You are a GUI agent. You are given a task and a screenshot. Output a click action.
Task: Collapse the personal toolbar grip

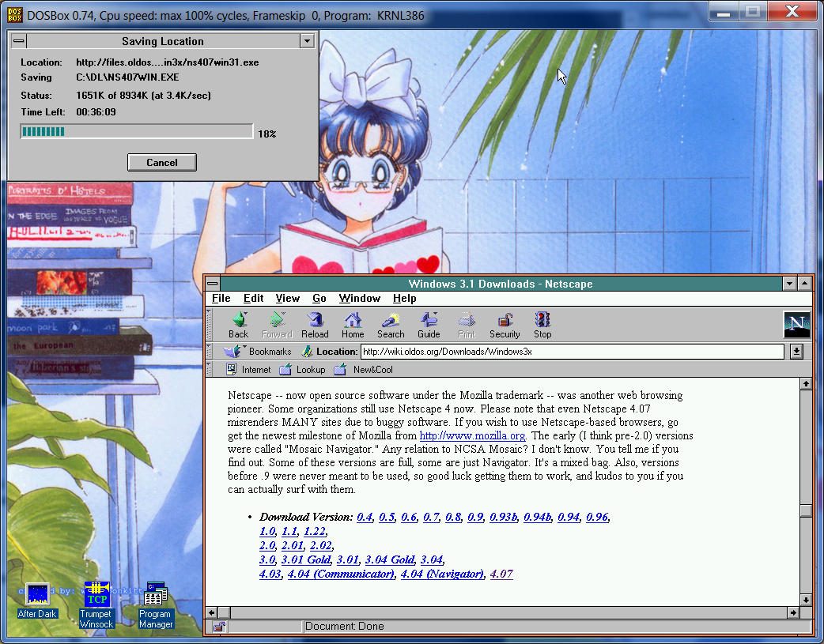(209, 369)
